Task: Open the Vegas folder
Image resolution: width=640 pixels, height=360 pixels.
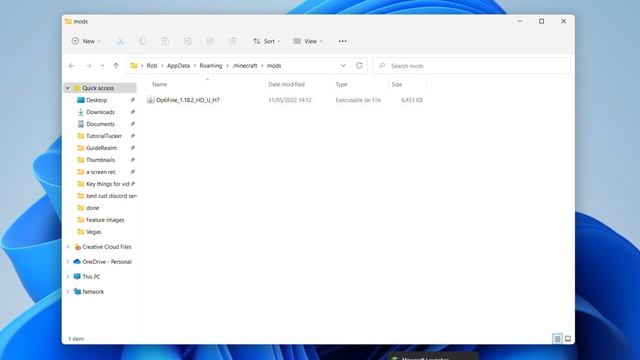Action: [93, 232]
